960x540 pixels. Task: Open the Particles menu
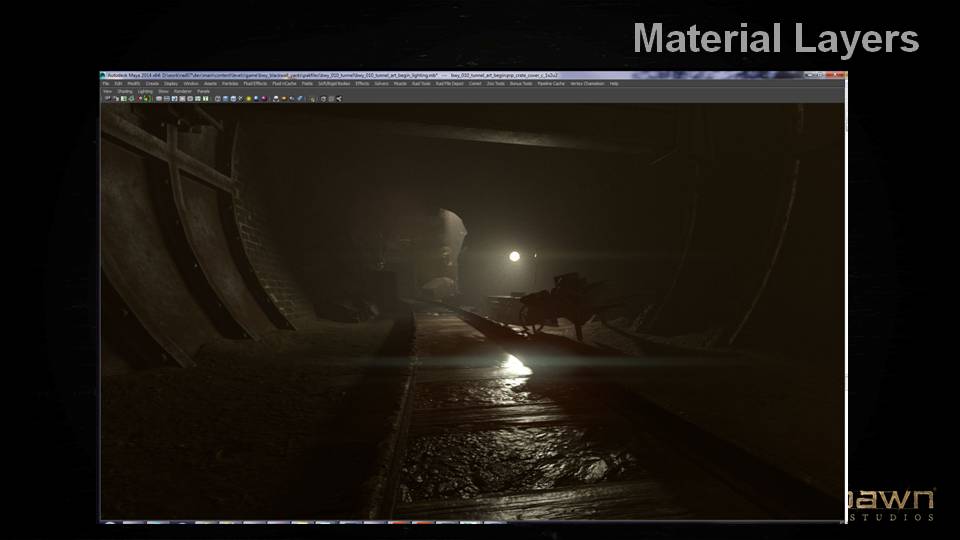230,84
